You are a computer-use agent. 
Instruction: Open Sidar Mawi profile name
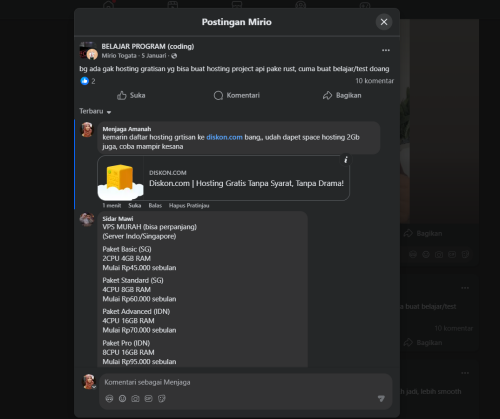[x=118, y=219]
